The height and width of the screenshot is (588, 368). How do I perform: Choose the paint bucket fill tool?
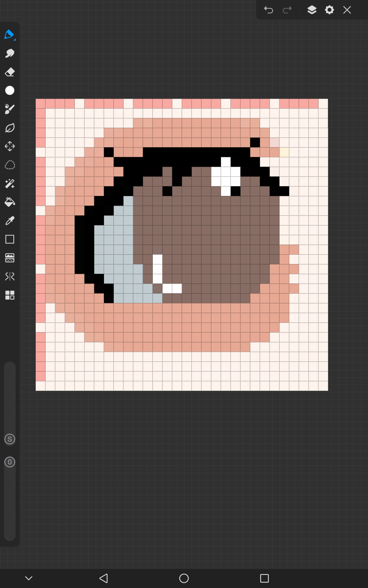click(10, 202)
